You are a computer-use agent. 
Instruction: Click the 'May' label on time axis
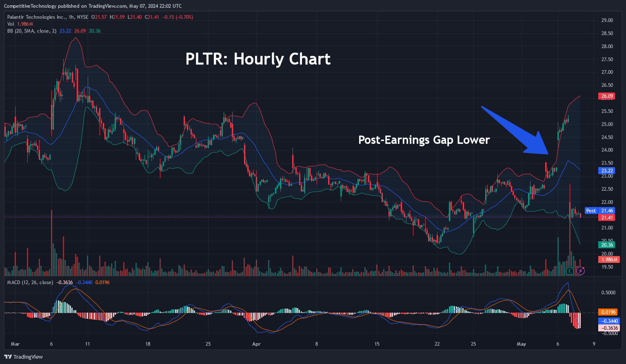tap(522, 344)
